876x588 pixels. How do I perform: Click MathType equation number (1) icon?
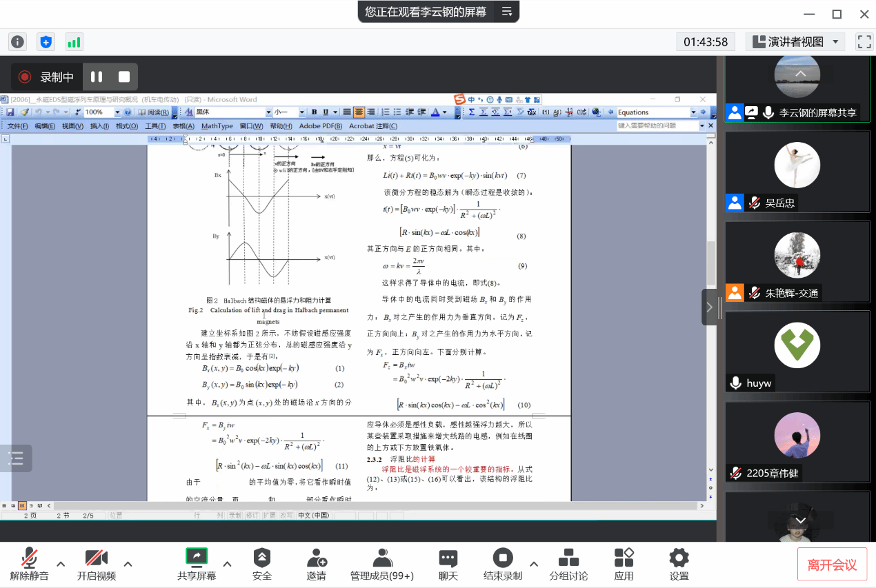click(x=546, y=112)
